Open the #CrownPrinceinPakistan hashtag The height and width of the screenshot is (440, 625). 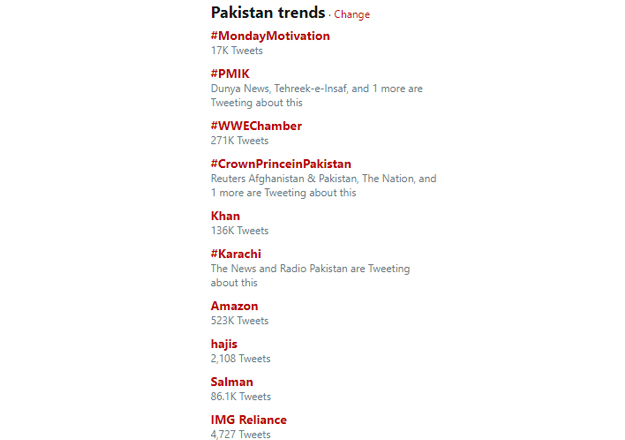point(281,164)
